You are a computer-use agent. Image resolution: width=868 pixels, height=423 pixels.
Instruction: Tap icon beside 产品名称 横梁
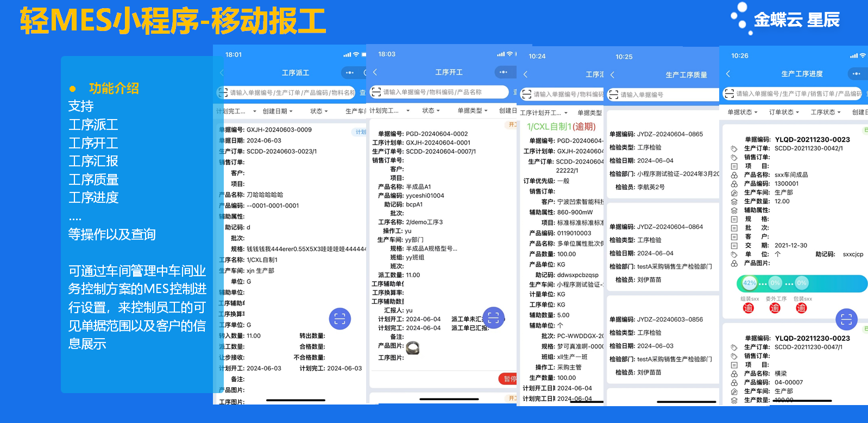pos(734,374)
